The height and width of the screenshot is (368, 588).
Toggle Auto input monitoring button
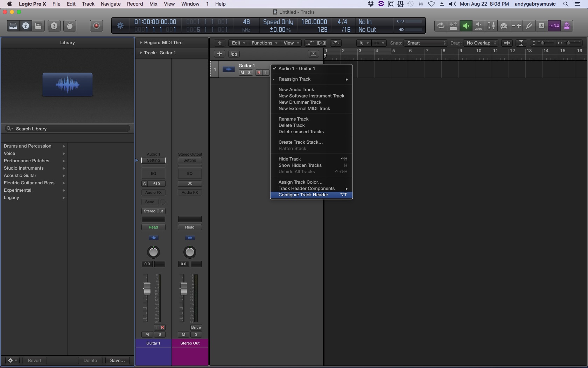coord(478,26)
